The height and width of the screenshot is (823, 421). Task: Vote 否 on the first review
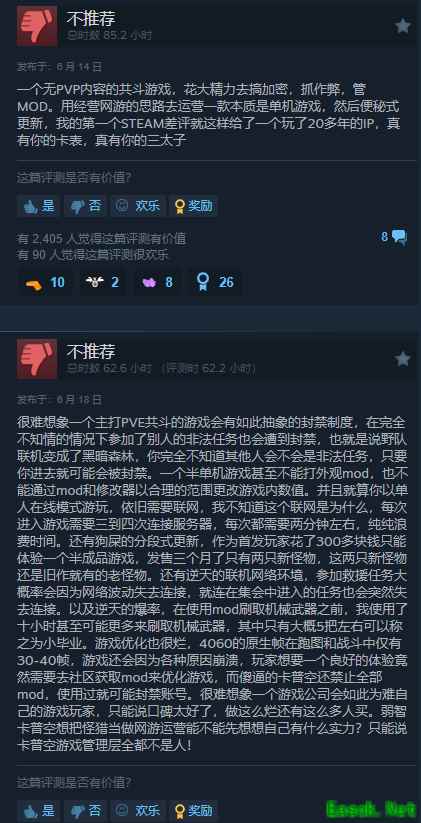tap(85, 206)
